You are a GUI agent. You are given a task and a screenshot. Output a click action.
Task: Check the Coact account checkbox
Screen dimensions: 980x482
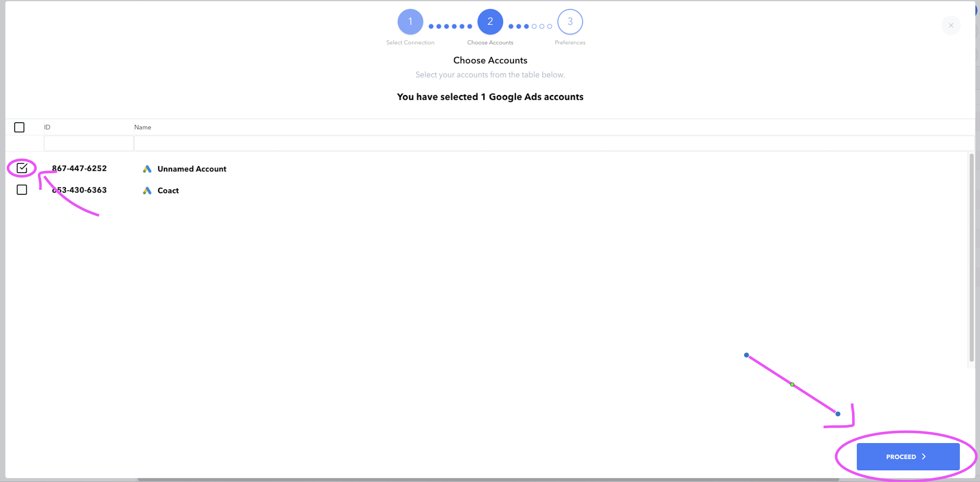(x=22, y=190)
